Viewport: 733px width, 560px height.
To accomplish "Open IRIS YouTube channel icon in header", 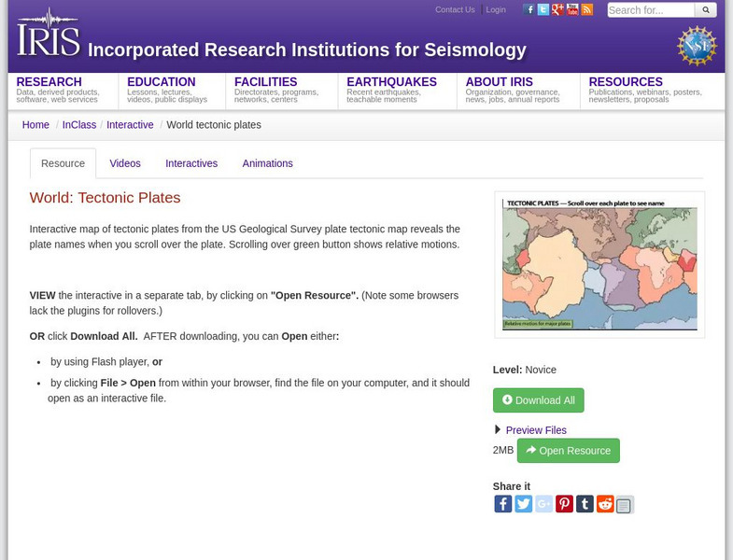I will point(572,9).
